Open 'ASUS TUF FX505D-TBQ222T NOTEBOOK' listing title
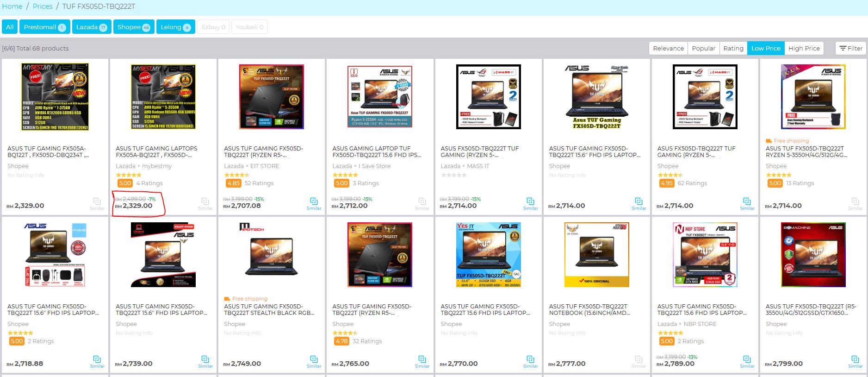This screenshot has width=868, height=377. 589,309
